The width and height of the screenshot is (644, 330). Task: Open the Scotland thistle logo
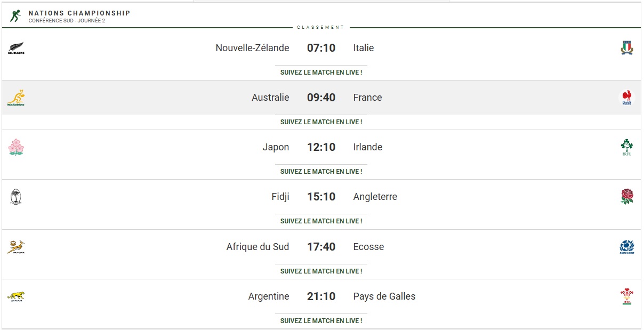coord(627,247)
